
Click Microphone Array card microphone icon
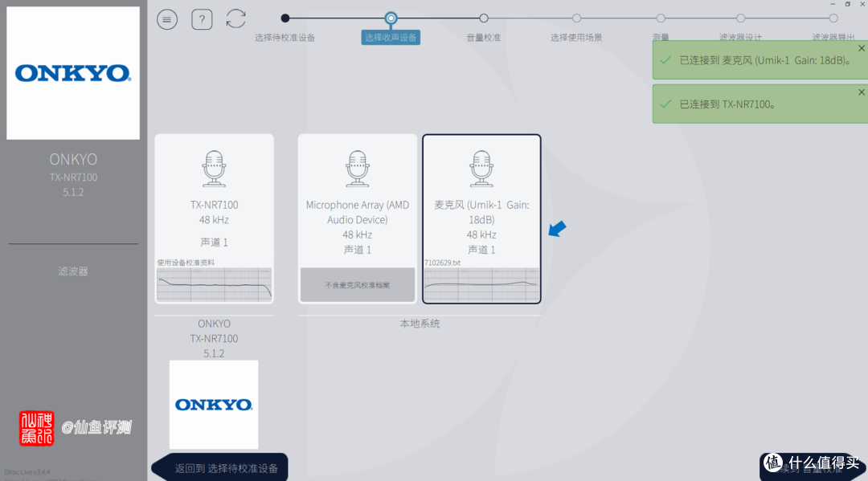(x=358, y=169)
